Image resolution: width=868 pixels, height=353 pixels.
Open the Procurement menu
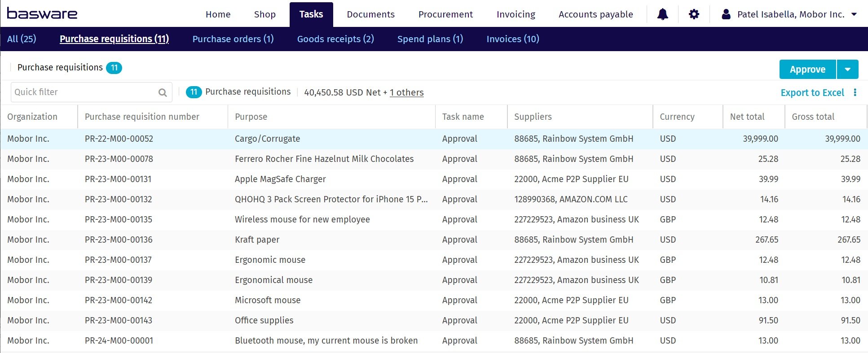(445, 14)
